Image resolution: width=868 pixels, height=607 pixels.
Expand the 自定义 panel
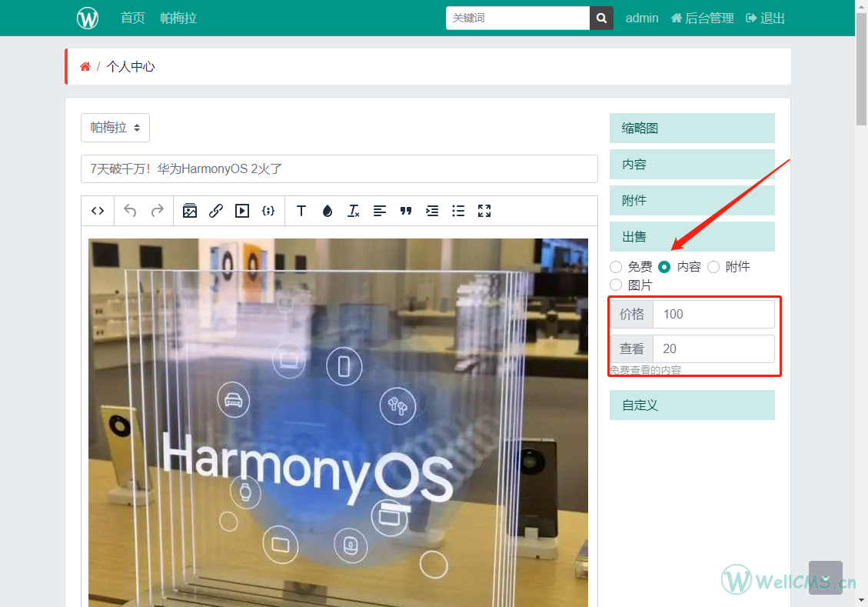point(692,405)
